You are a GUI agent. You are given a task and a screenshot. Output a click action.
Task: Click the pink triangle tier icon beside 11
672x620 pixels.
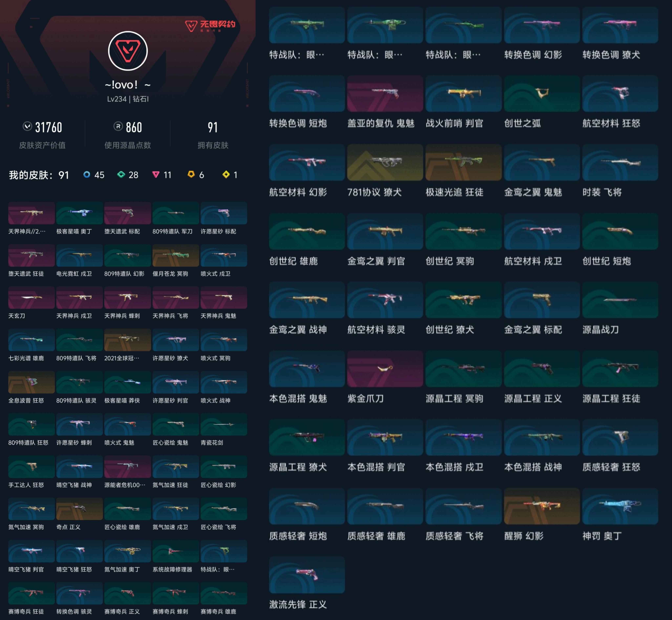tap(156, 174)
